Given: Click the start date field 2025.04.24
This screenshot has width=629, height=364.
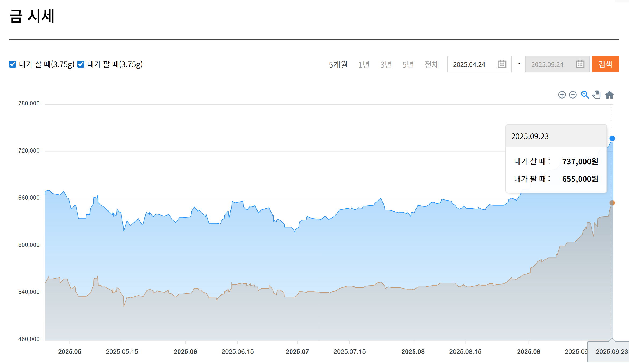Looking at the screenshot, I should pyautogui.click(x=469, y=64).
